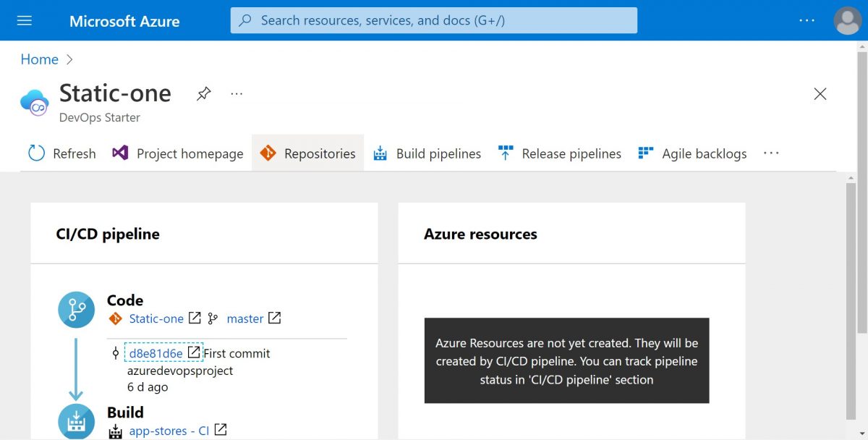
Task: Open the top-right ellipsis menu
Action: 806,20
